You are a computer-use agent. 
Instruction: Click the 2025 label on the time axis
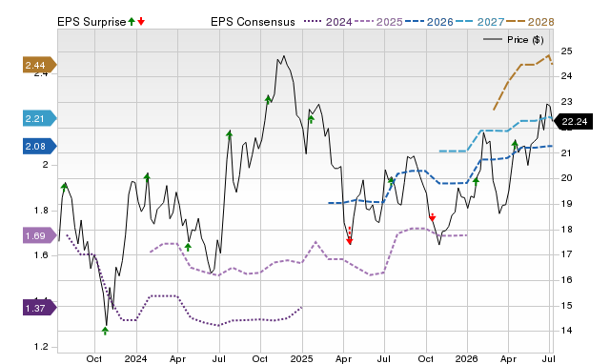tap(301, 358)
